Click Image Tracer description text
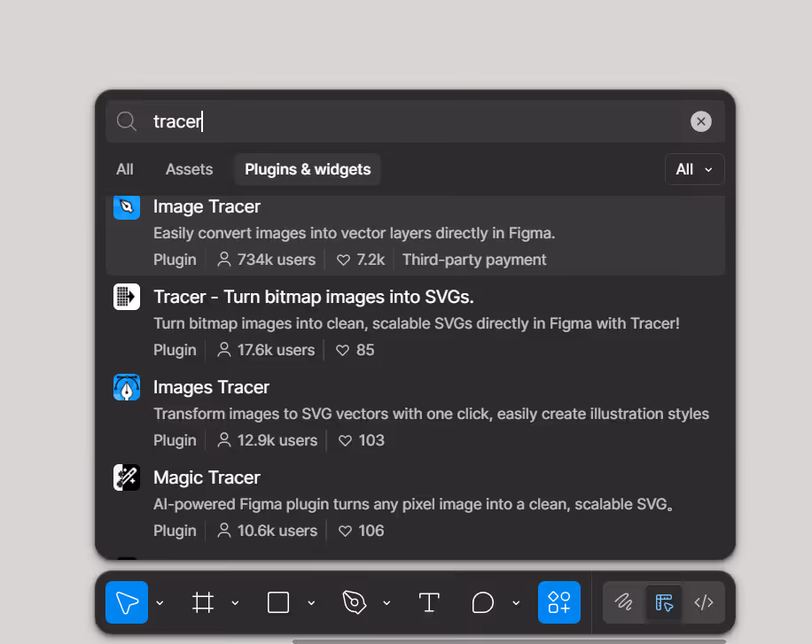This screenshot has width=812, height=644. 355,234
